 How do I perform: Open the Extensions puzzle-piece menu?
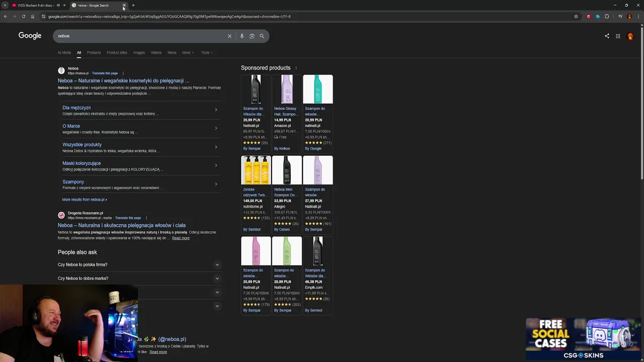coord(607,16)
